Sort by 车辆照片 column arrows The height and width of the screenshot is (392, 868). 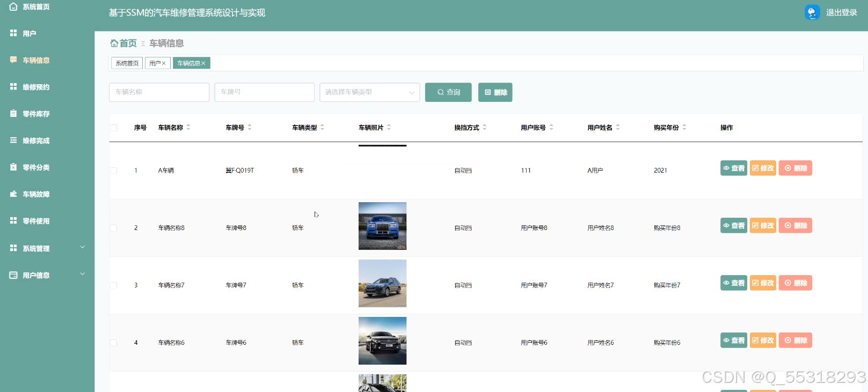(389, 128)
